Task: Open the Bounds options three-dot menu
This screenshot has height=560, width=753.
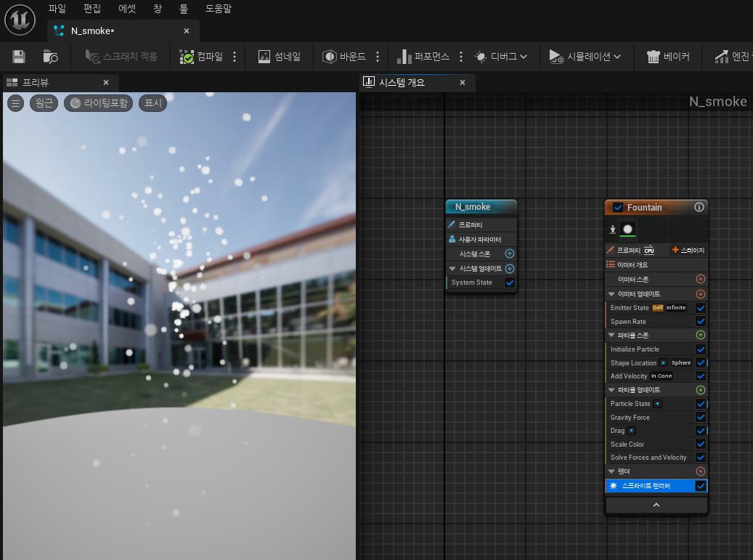Action: coord(378,57)
